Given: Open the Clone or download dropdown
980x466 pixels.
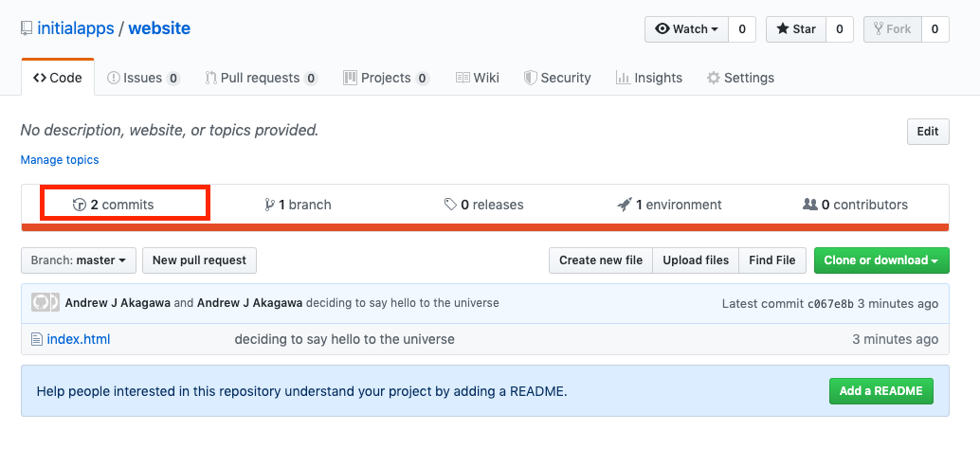Looking at the screenshot, I should [881, 260].
